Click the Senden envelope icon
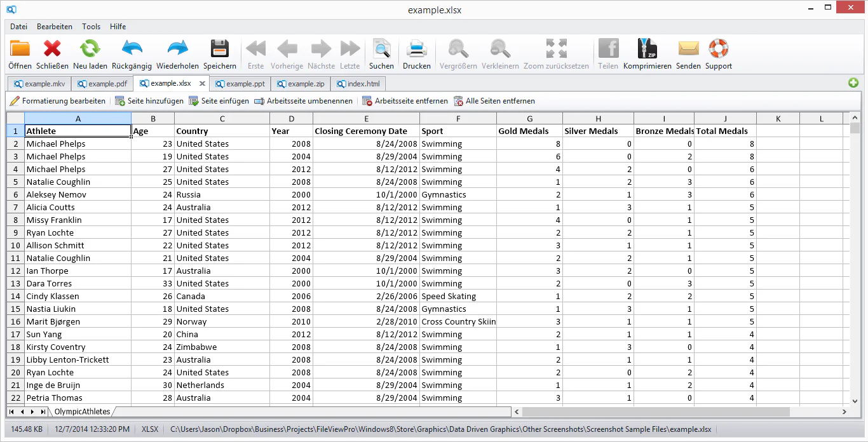Viewport: 868px width, 442px height. (689, 49)
